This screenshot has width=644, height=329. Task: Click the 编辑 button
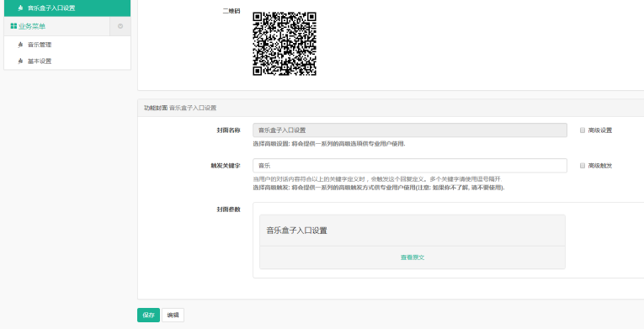(x=173, y=315)
